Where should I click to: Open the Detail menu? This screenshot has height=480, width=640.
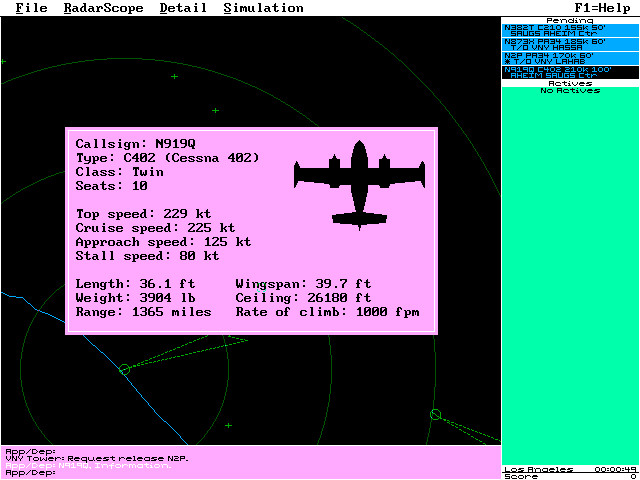[x=183, y=8]
